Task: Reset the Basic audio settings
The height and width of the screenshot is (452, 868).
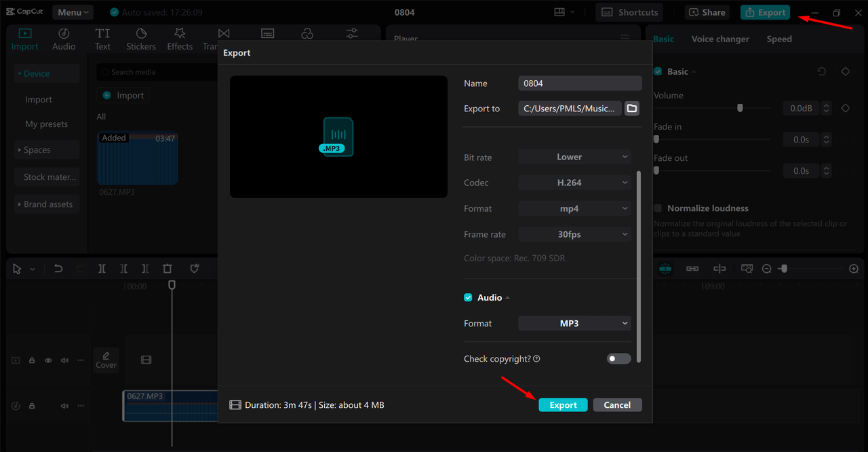Action: pyautogui.click(x=822, y=71)
